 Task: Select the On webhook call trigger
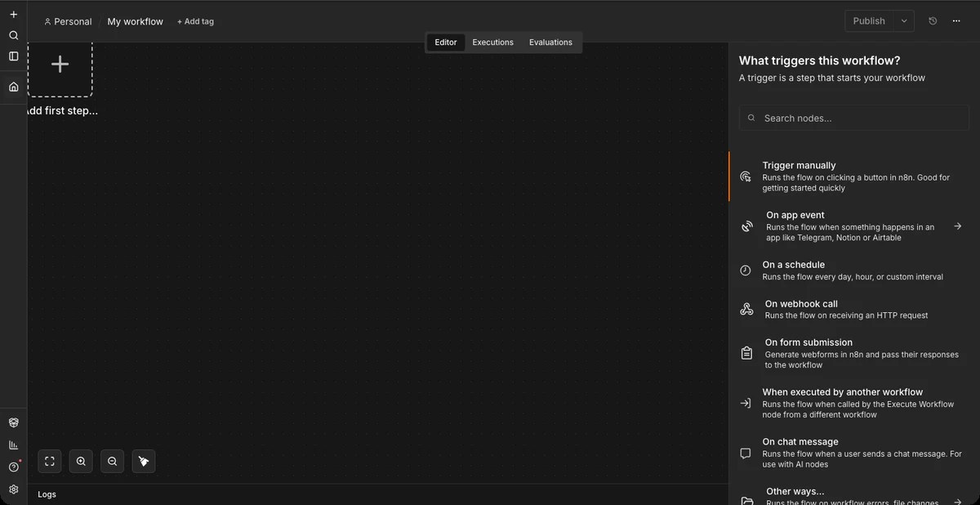854,309
